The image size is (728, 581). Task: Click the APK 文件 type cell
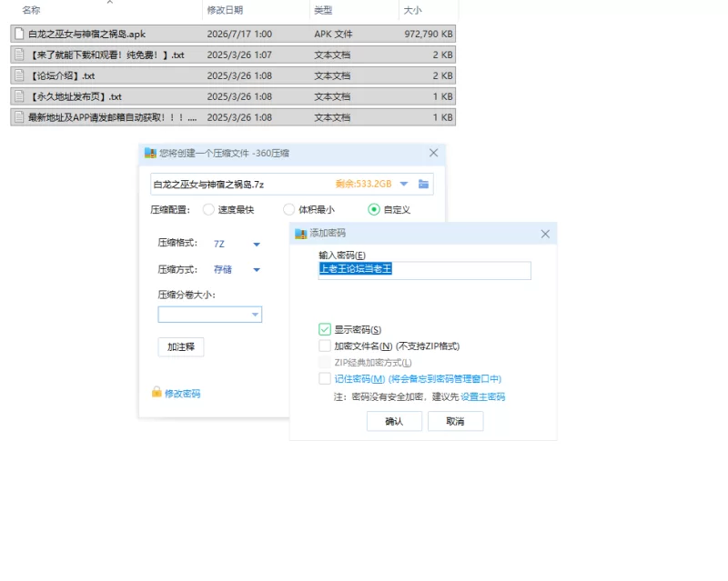[x=333, y=34]
